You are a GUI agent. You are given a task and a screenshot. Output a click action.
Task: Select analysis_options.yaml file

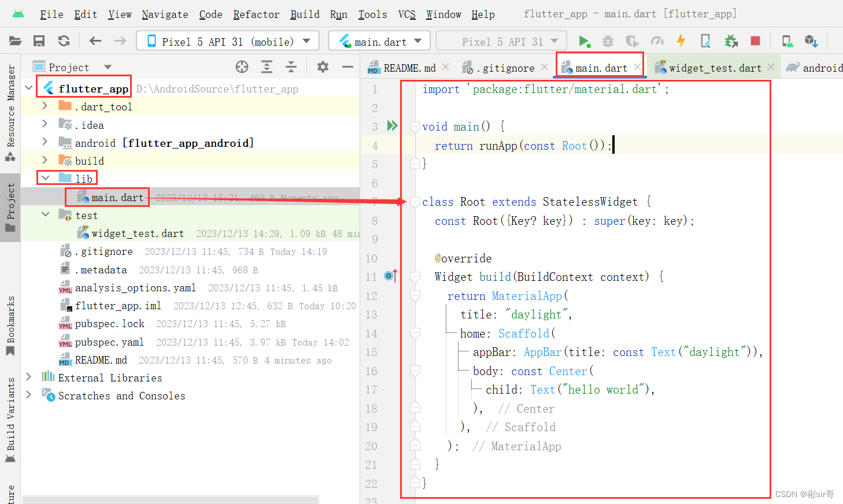tap(135, 288)
